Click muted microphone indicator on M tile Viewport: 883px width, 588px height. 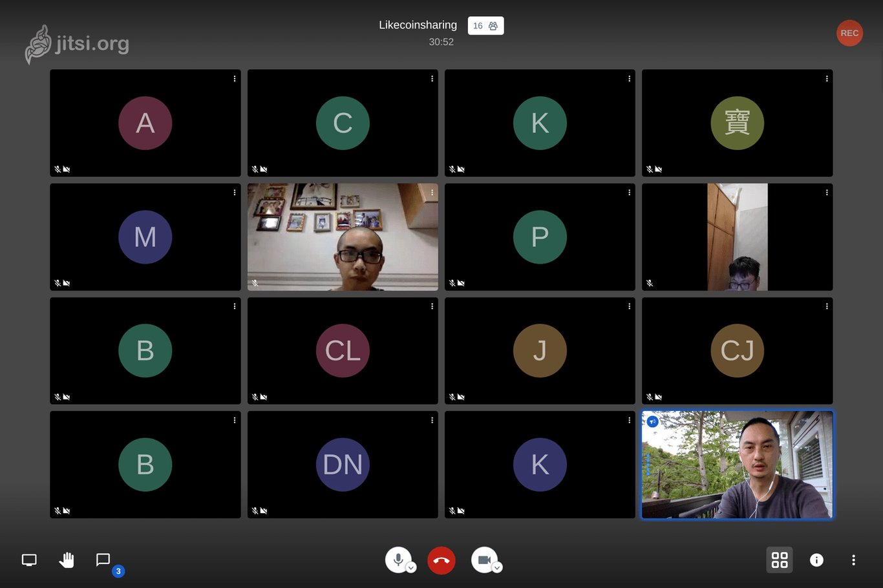[x=58, y=283]
